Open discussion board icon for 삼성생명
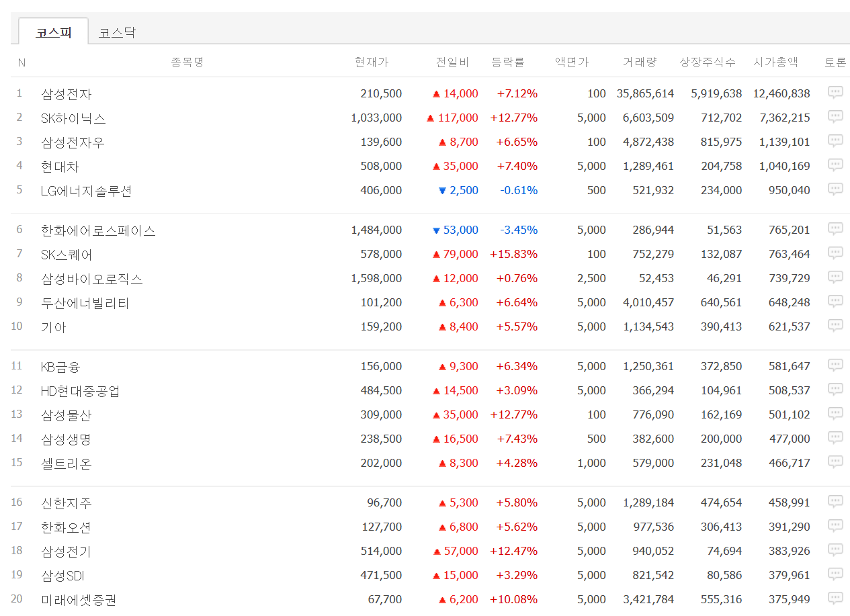Viewport: 850px width, 616px height. coord(835,438)
